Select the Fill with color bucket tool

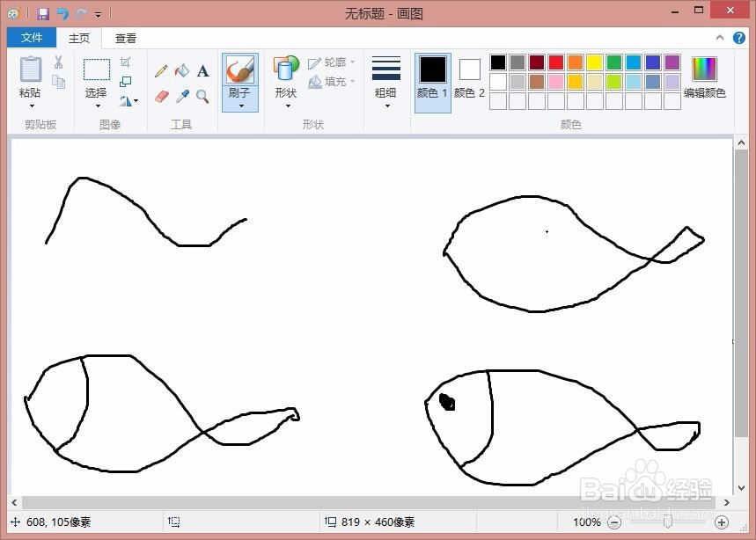[182, 71]
